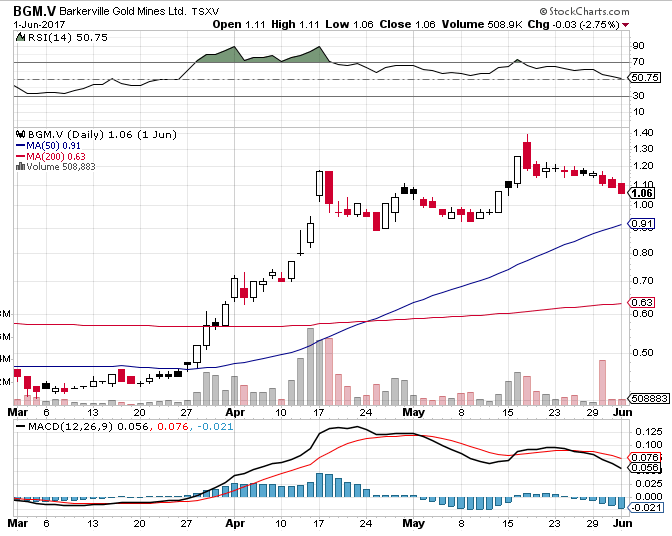
Task: Click the black line marker of MACD legend
Action: point(21,427)
